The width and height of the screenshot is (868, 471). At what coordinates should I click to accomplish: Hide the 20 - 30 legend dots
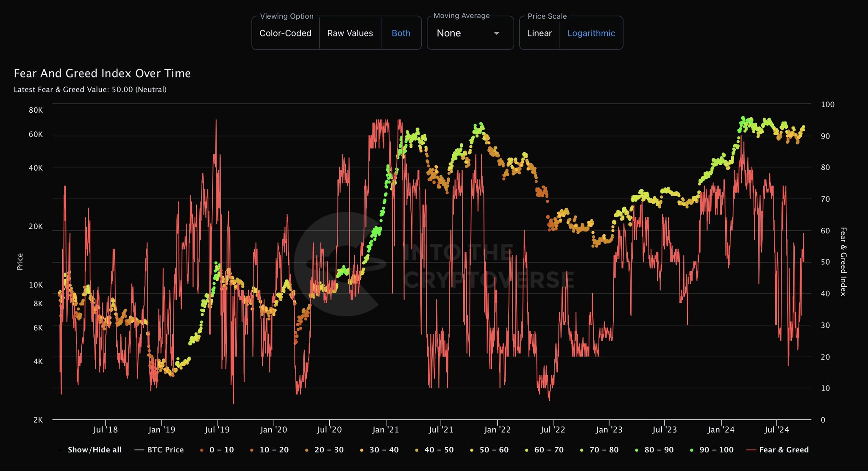[x=329, y=450]
